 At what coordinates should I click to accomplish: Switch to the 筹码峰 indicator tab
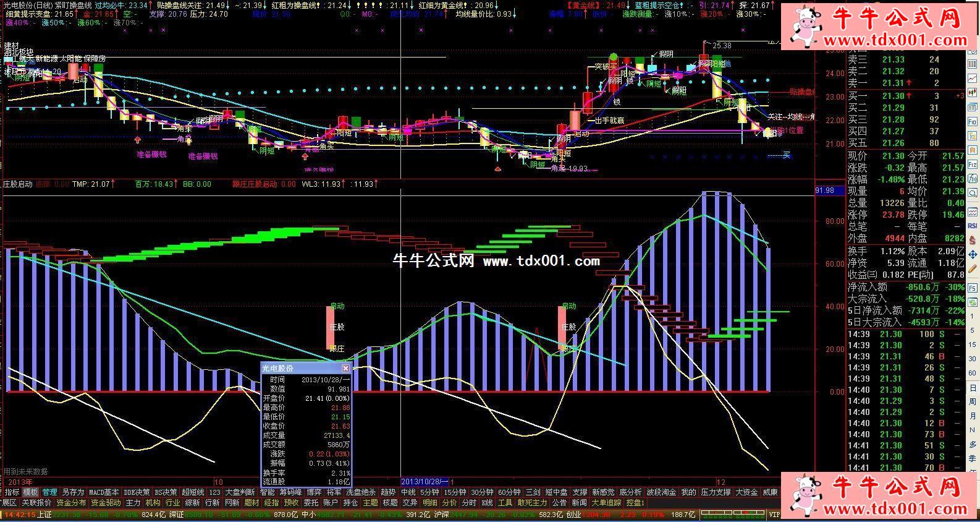[290, 492]
